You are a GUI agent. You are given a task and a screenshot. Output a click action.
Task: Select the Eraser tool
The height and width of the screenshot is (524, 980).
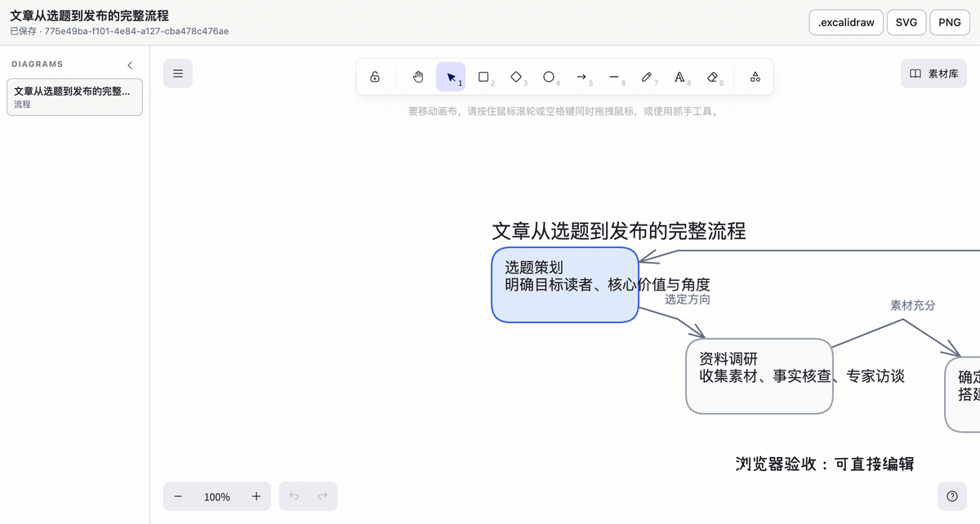pyautogui.click(x=712, y=77)
